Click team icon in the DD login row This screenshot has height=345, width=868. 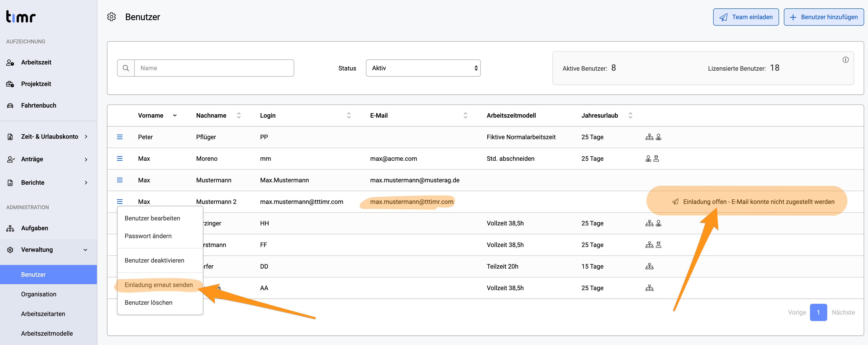(649, 267)
